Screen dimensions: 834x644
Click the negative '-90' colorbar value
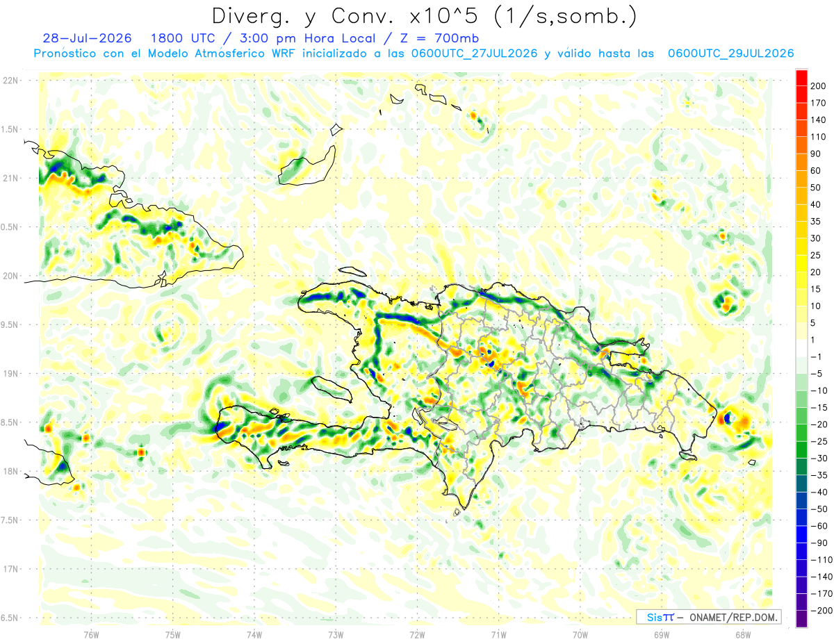pos(820,543)
